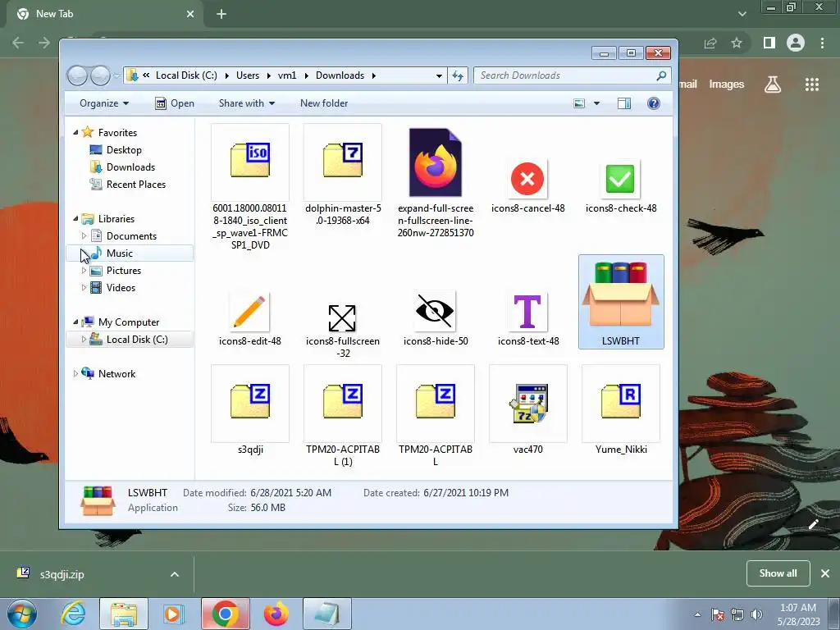Toggle Chrome side panel button
Viewport: 840px width, 630px height.
(769, 43)
